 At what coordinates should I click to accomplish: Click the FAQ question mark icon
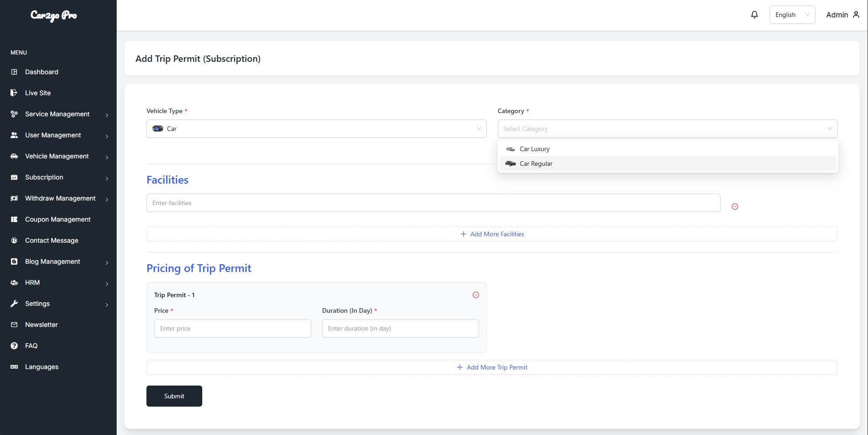point(14,346)
